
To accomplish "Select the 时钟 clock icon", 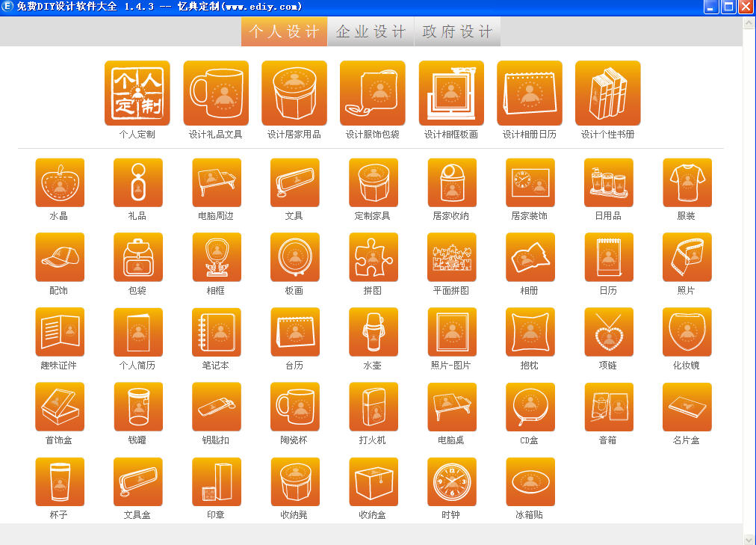I will pos(452,481).
